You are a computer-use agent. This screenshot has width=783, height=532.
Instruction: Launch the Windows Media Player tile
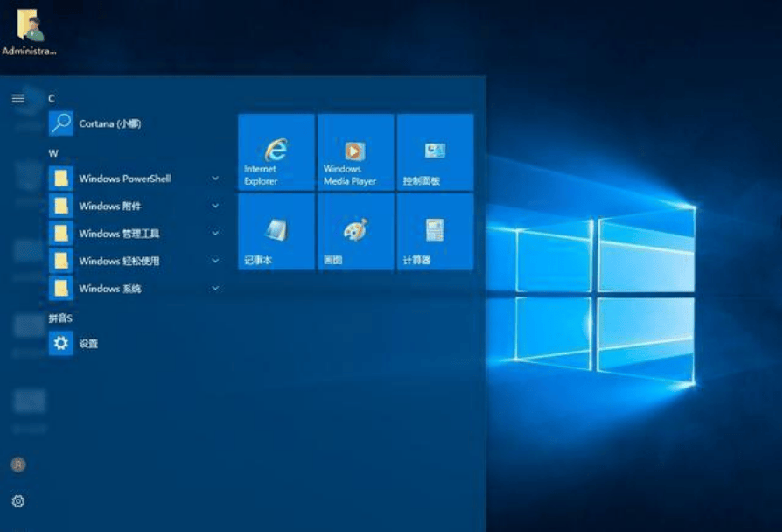click(x=355, y=152)
